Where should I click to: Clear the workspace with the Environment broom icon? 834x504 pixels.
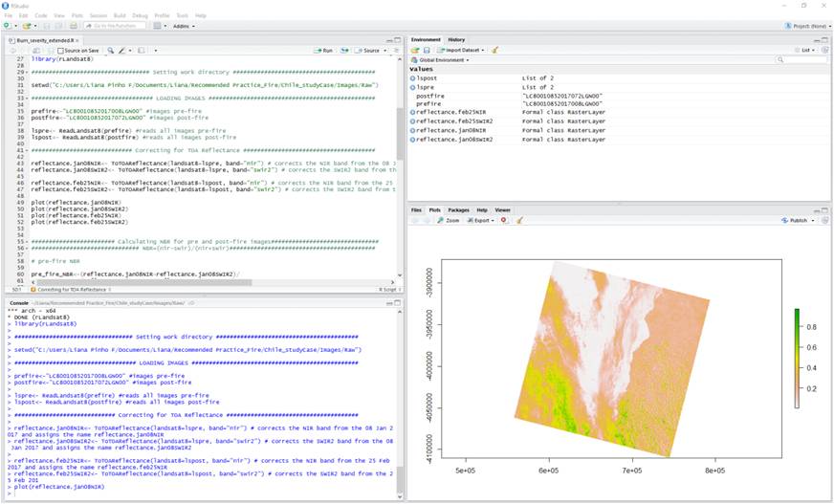pyautogui.click(x=494, y=50)
